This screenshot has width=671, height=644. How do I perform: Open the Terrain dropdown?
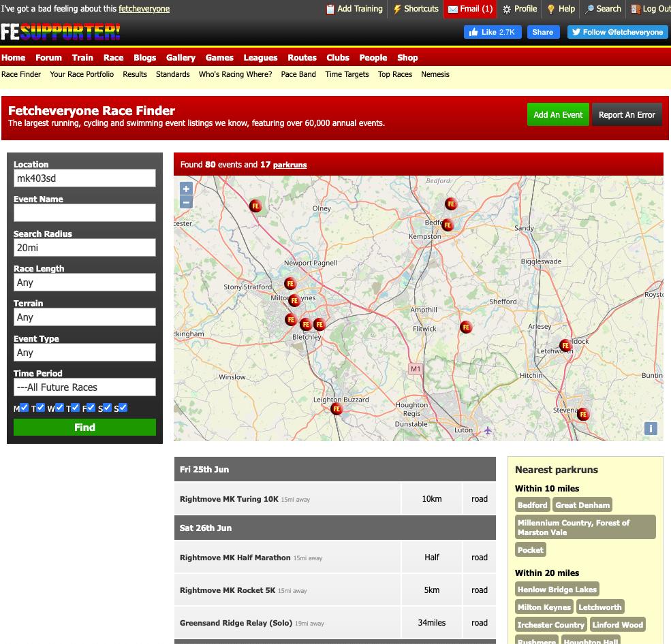click(84, 317)
